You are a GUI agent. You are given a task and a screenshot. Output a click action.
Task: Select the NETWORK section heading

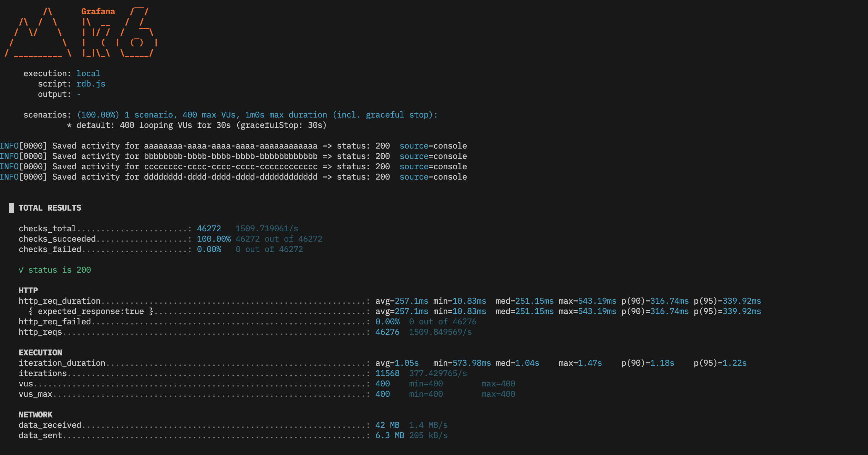click(35, 415)
